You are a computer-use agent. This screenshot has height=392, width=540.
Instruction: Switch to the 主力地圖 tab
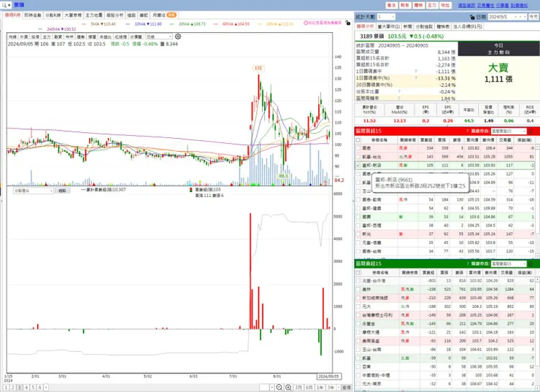pos(93,15)
